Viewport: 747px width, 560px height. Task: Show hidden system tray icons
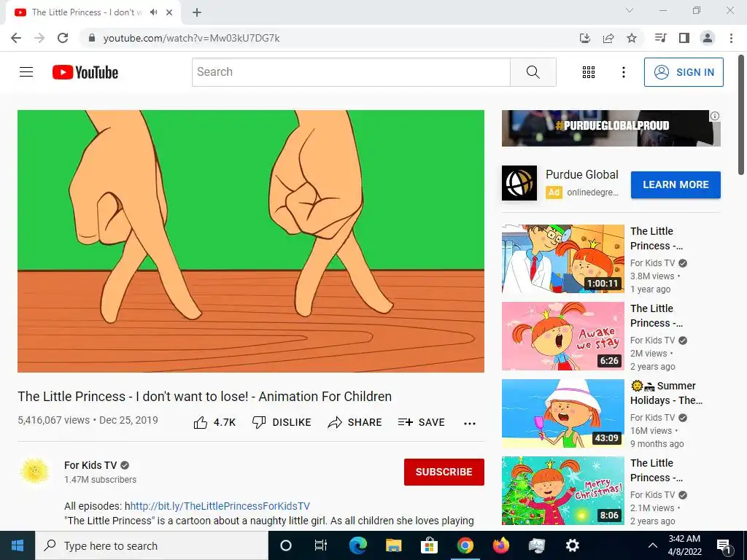pyautogui.click(x=653, y=545)
